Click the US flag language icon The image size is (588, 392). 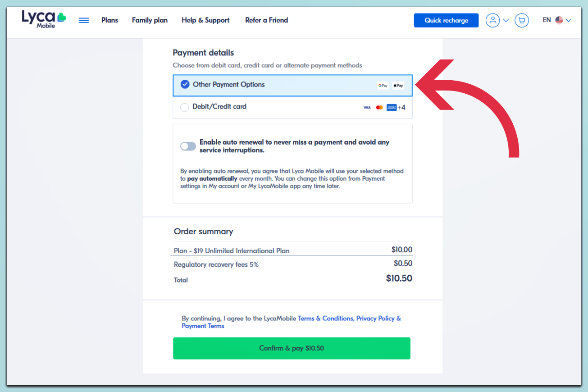coord(559,20)
